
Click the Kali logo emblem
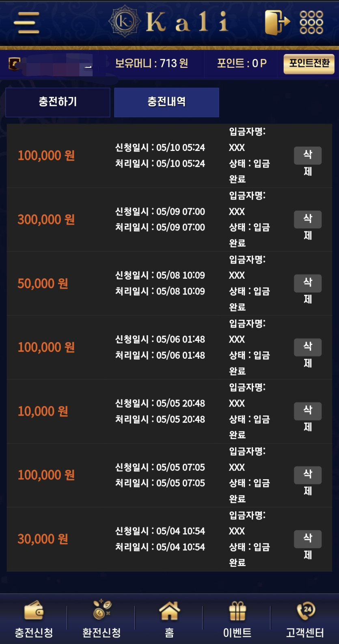click(124, 21)
